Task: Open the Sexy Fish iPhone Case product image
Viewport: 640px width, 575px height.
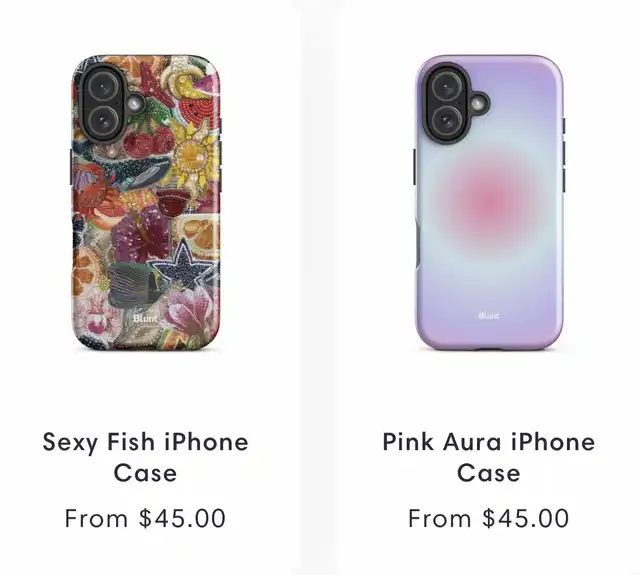Action: point(146,203)
